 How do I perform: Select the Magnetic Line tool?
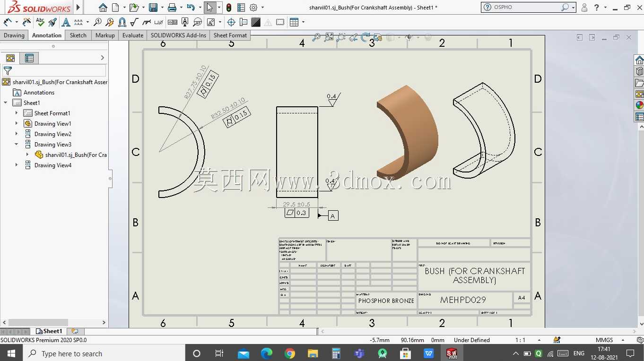pos(122,22)
